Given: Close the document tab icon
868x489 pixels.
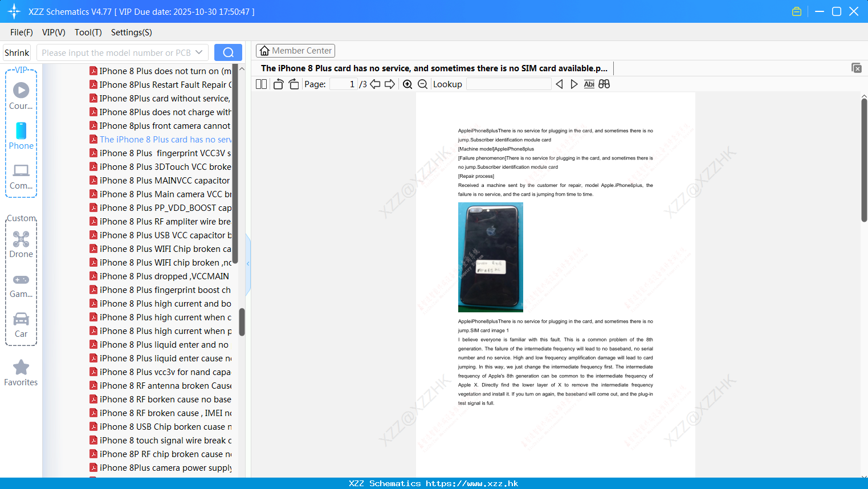Looking at the screenshot, I should 857,68.
